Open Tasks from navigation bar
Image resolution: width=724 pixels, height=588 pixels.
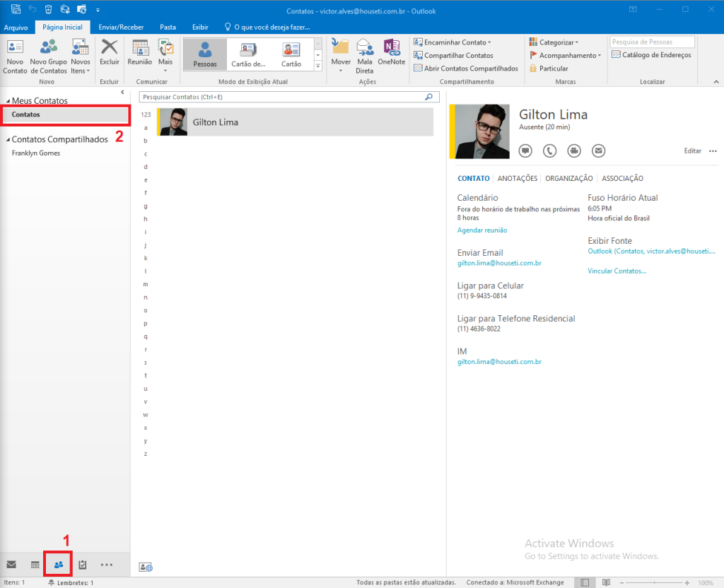click(83, 565)
